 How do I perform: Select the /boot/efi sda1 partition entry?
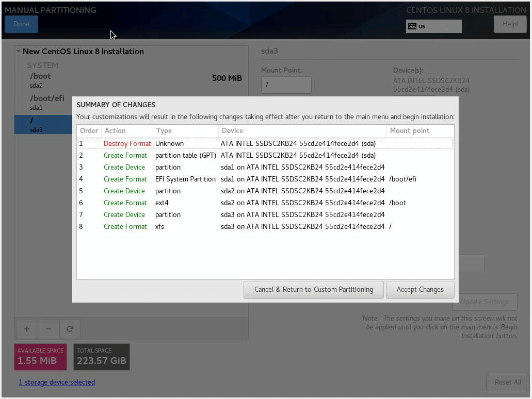[x=43, y=103]
